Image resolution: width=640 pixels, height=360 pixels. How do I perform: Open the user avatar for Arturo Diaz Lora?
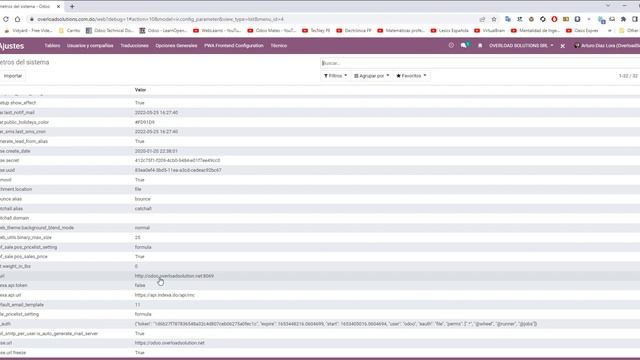[x=577, y=46]
